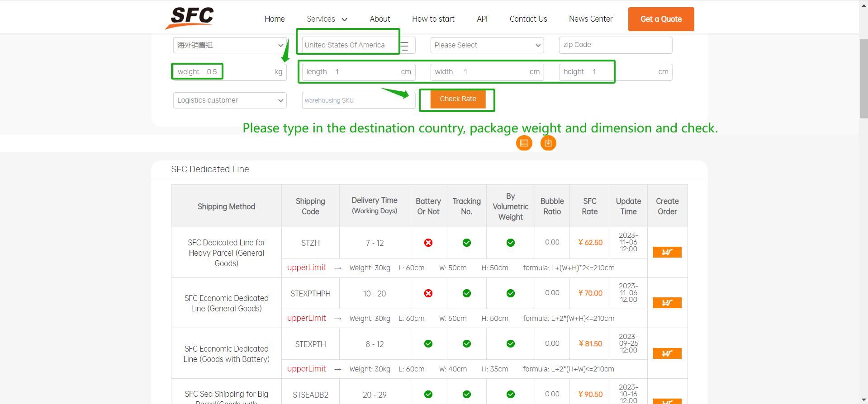
Task: Click tracking green check in STEXPTH row
Action: 467,344
